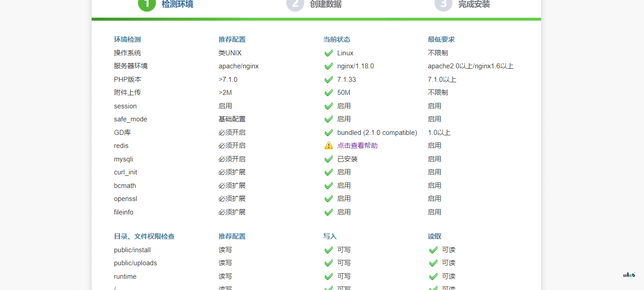Click the openssl row label
The width and height of the screenshot is (644, 290).
click(125, 199)
